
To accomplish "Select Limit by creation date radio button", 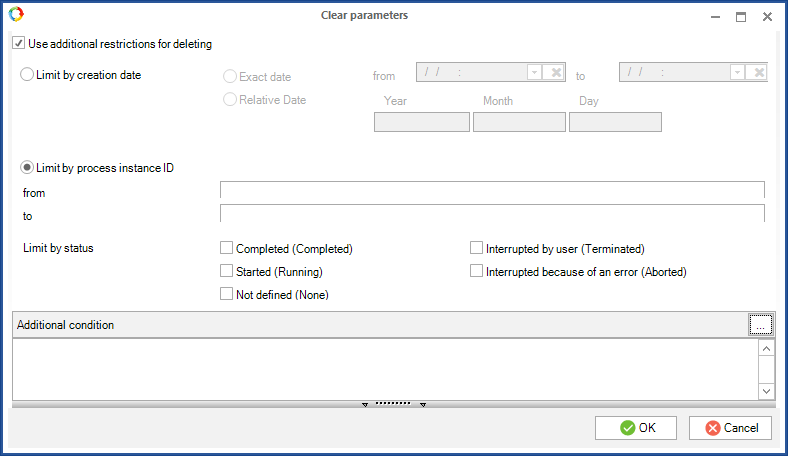I will click(x=27, y=74).
